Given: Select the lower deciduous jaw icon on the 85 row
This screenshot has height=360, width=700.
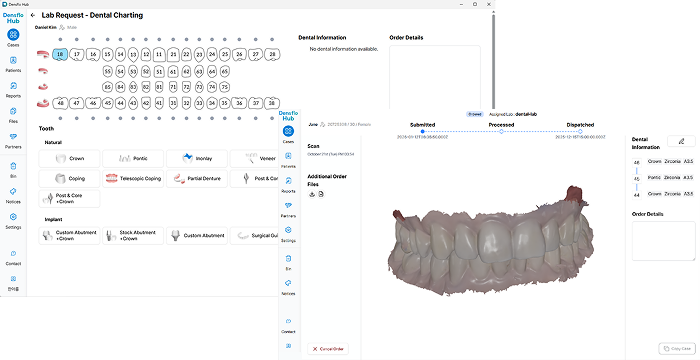Looking at the screenshot, I should click(43, 87).
